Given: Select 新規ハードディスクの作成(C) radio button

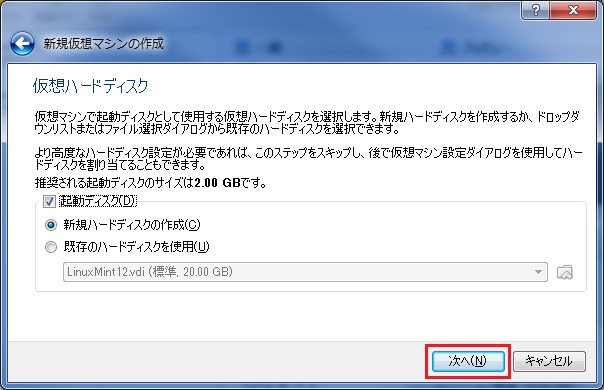Looking at the screenshot, I should tap(51, 225).
